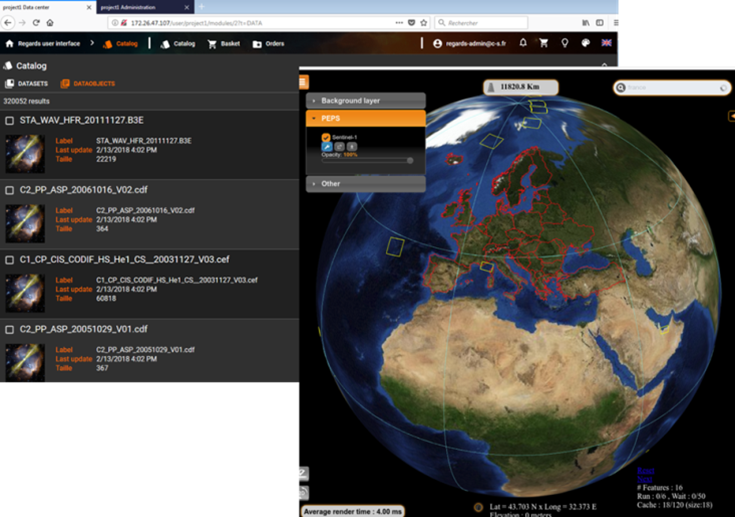Expand the Other layers section

[x=367, y=184]
